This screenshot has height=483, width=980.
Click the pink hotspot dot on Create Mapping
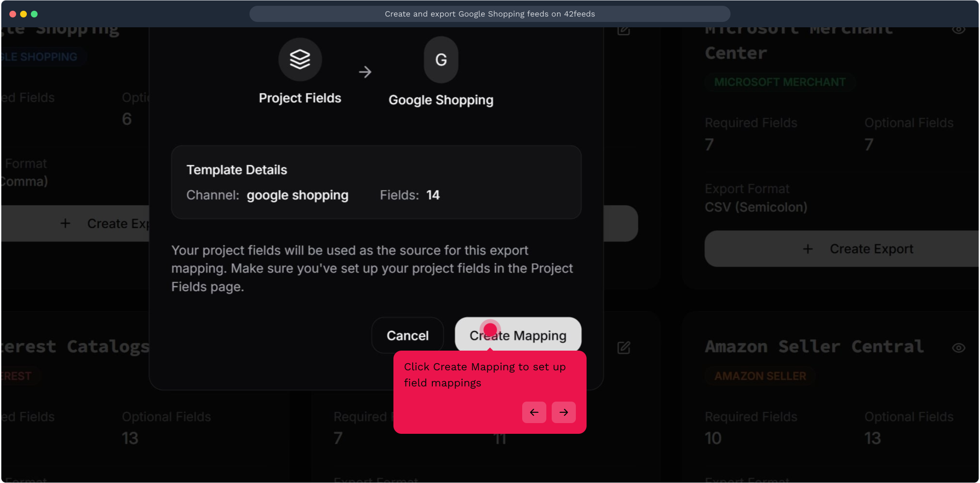coord(490,330)
